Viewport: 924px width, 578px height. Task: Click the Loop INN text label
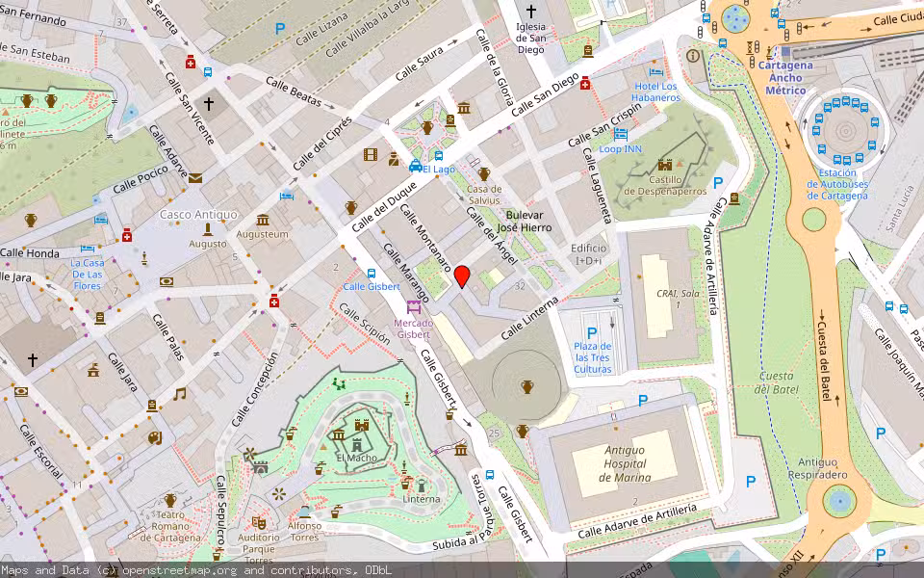(621, 149)
